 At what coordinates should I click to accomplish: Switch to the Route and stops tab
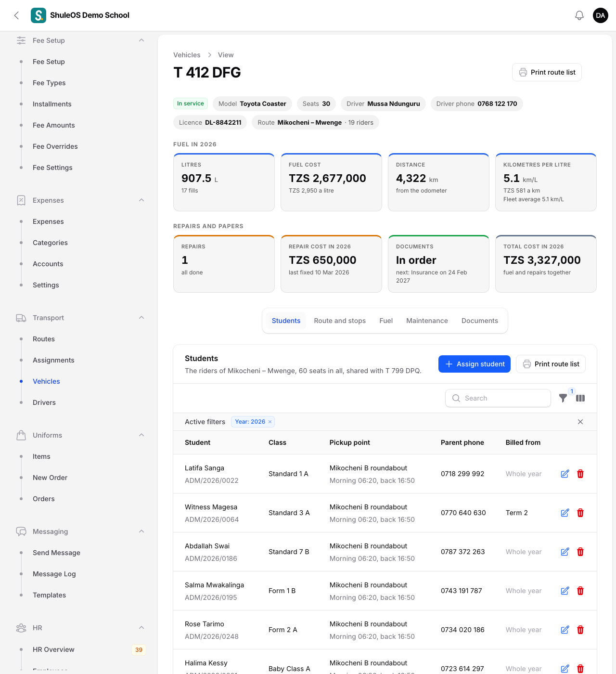click(x=340, y=321)
